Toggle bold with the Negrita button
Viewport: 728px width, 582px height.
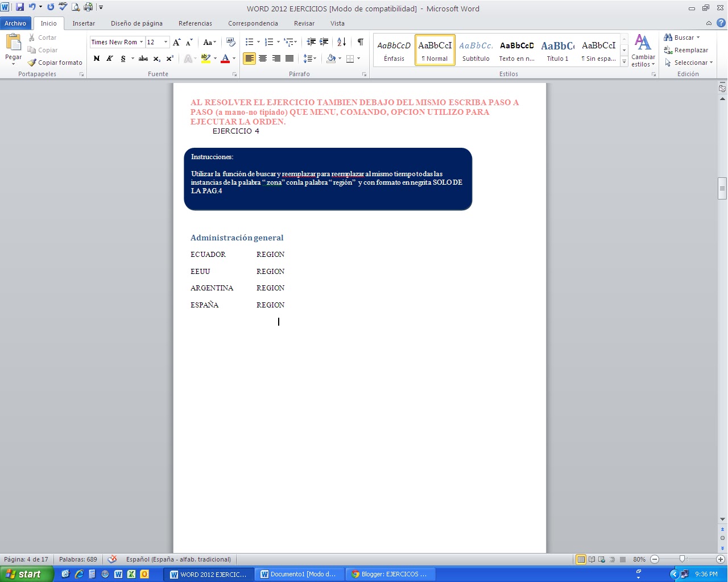pyautogui.click(x=96, y=58)
